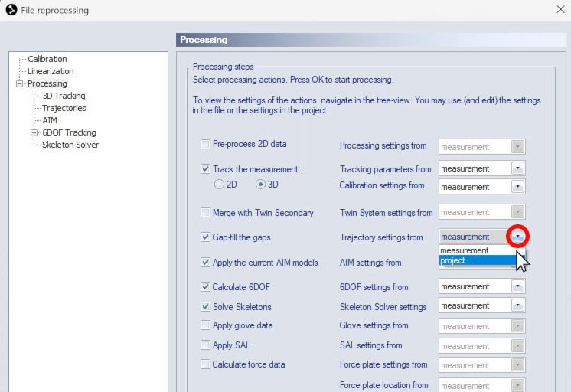Open Skeleton Solver settings in tree
571x392 pixels.
point(70,145)
